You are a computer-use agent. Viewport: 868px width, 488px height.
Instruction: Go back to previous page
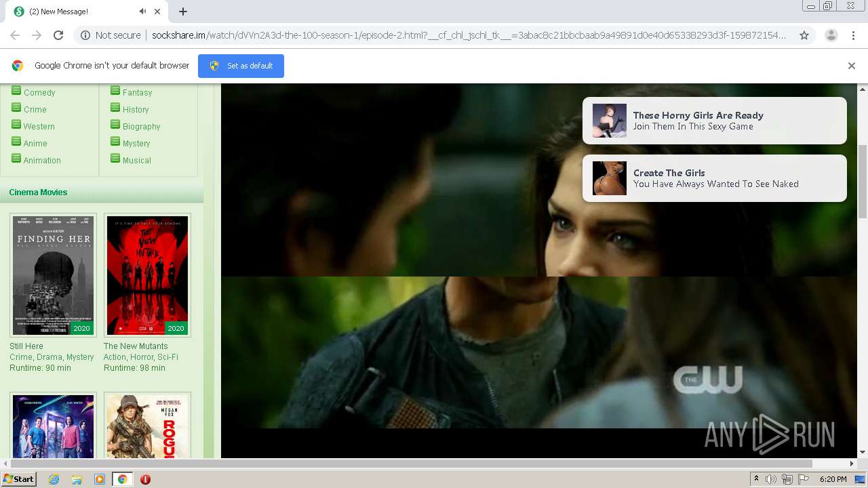[x=15, y=35]
